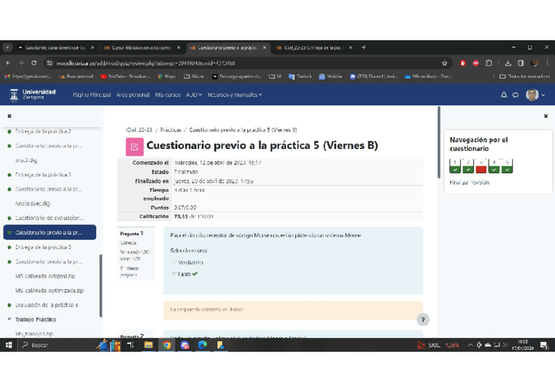Select the Verdadero radio option
555x392 pixels.
tap(174, 262)
